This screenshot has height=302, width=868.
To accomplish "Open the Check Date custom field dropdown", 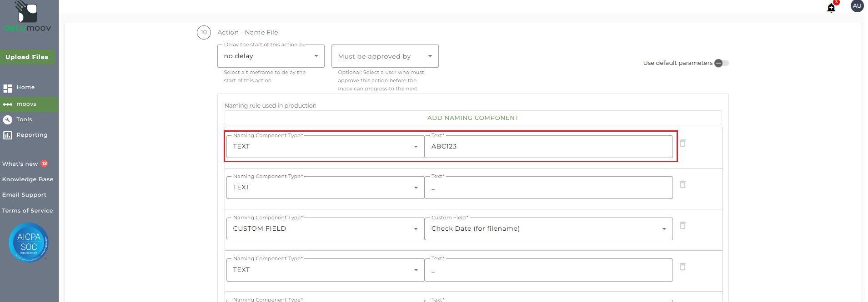I will coord(548,229).
